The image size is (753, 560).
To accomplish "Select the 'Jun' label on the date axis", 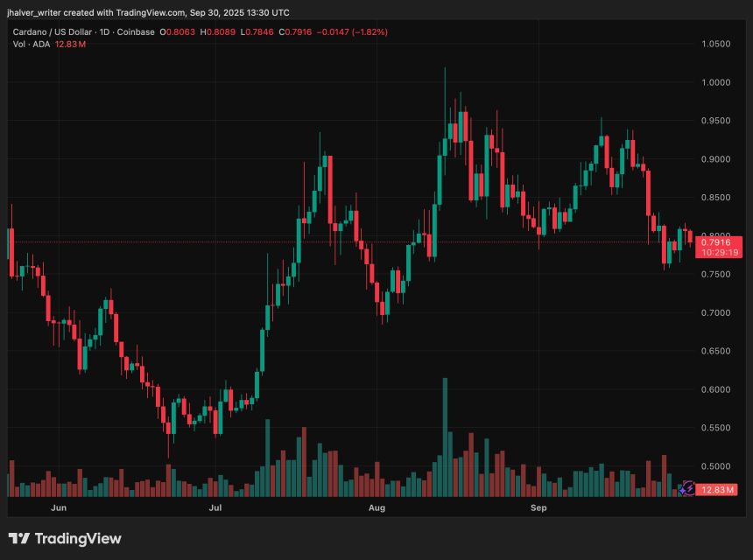I will (x=59, y=507).
